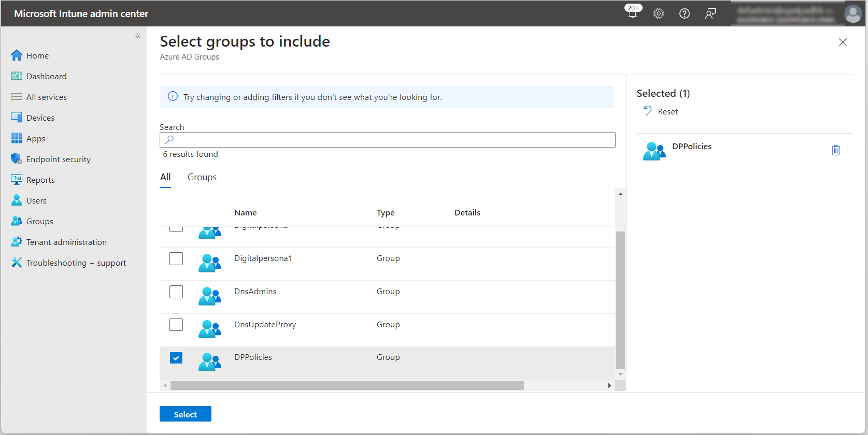Viewport: 868px width, 435px height.
Task: Switch to the All tab
Action: 165,177
